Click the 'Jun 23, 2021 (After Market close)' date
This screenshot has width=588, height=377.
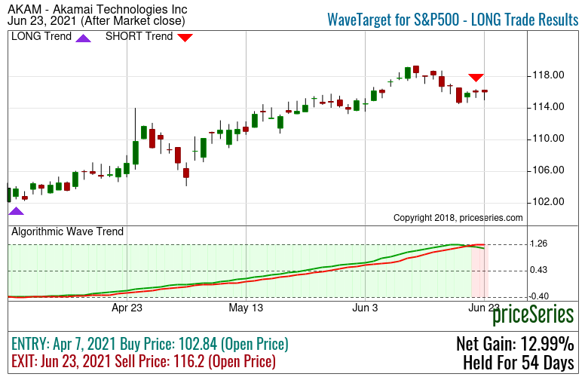point(96,20)
